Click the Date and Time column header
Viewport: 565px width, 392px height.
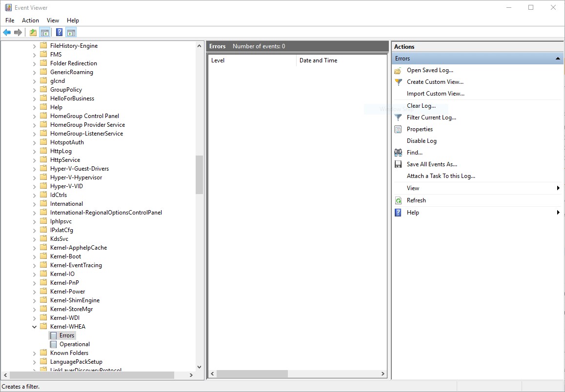click(x=341, y=60)
